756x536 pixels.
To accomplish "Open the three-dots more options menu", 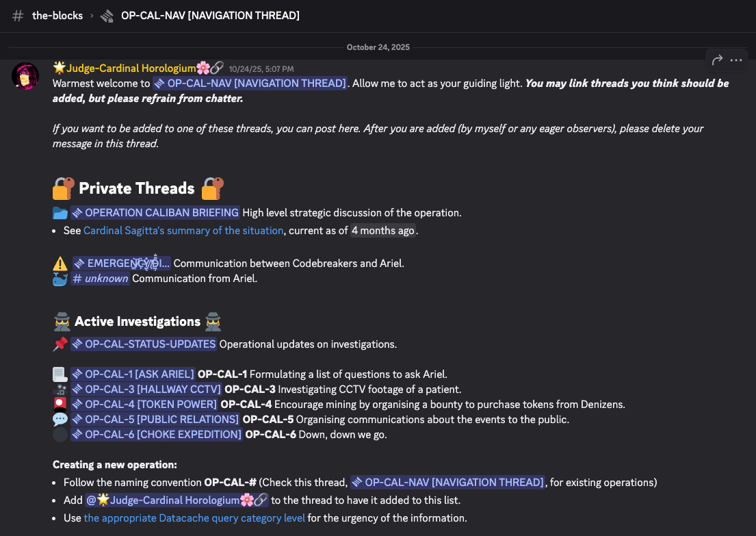I will (x=736, y=60).
